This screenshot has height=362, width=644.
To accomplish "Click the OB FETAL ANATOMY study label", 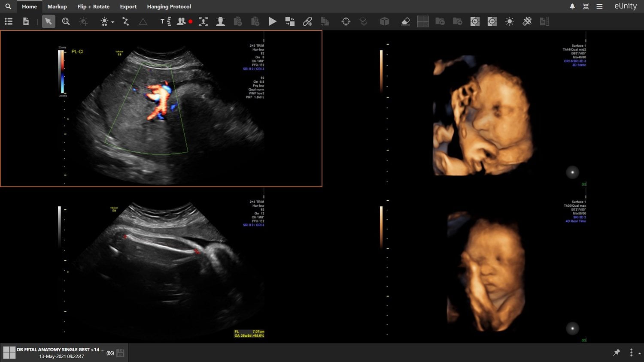I will click(x=61, y=350).
